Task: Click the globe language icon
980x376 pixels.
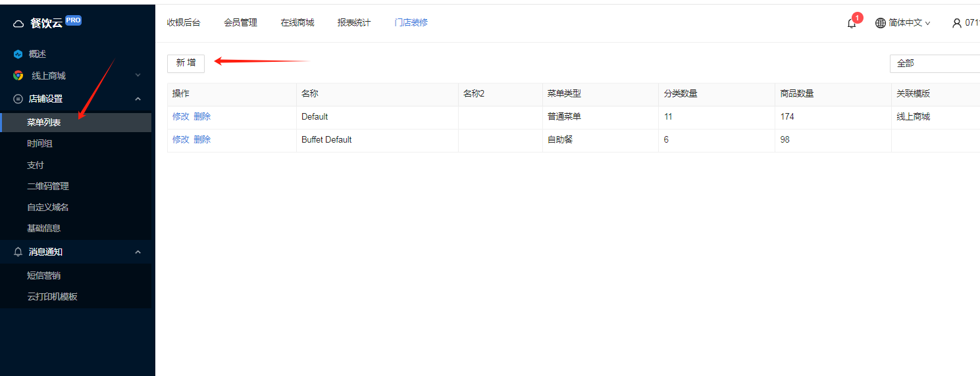Action: coord(881,23)
